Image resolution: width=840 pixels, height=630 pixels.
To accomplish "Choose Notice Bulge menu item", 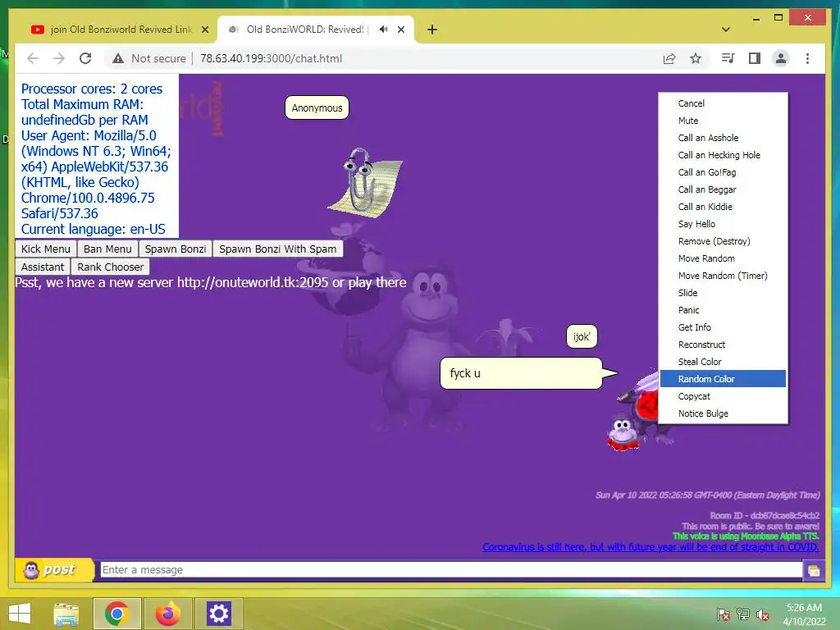I will coord(723,413).
